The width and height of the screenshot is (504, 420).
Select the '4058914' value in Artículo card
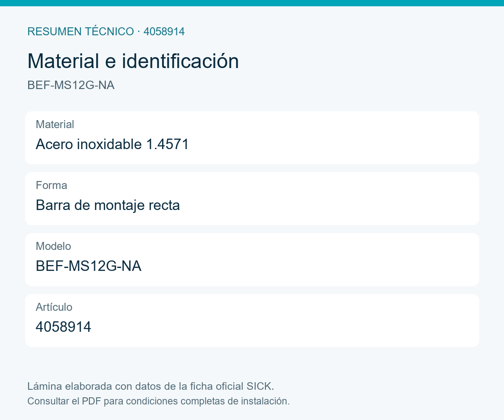pos(63,327)
